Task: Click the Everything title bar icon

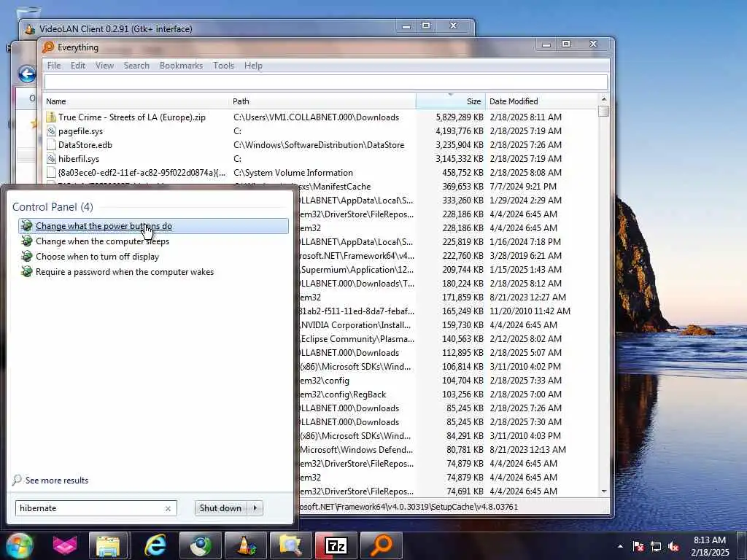Action: click(48, 47)
